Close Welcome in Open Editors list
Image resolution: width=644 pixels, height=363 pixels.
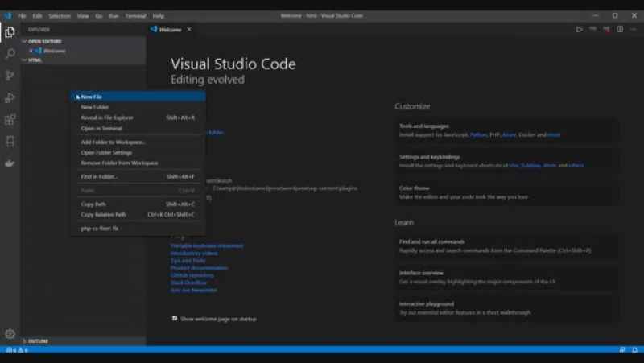(x=31, y=51)
